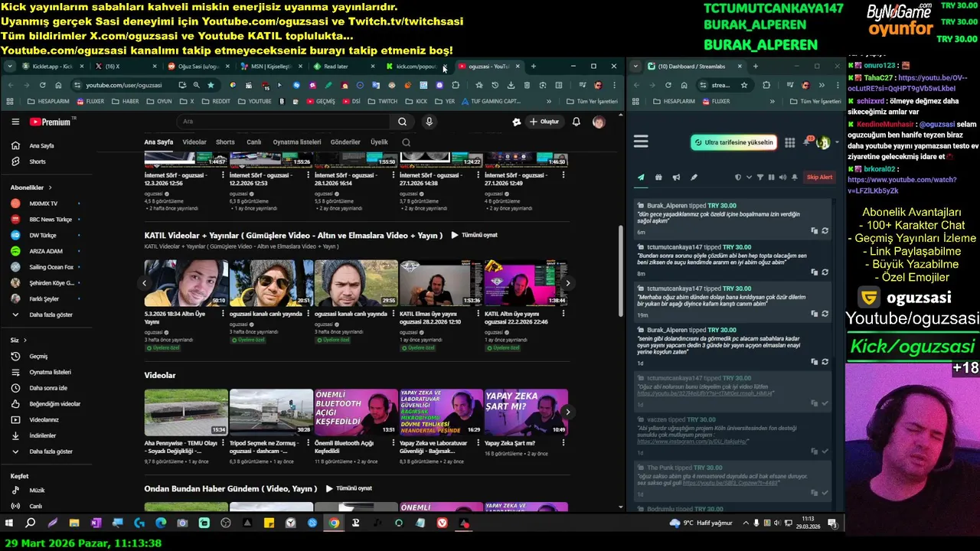The width and height of the screenshot is (980, 551).
Task: Open the TWITCH bookmark folder
Action: (x=382, y=101)
